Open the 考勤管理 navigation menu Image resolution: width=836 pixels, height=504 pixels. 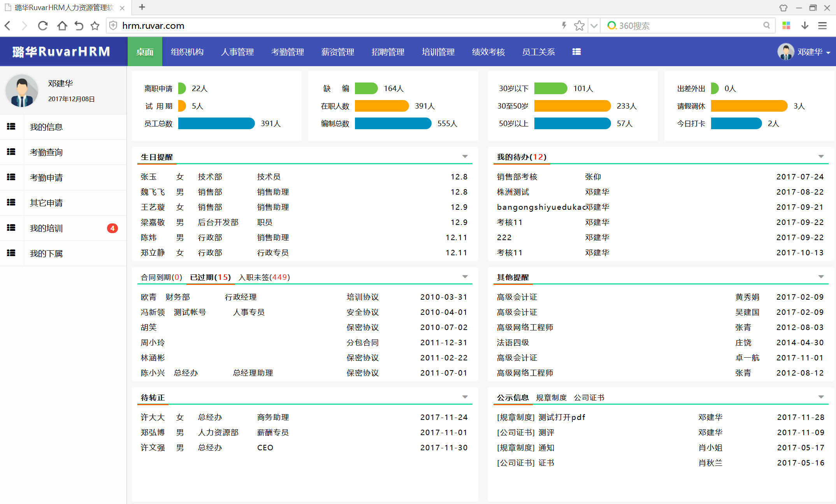tap(287, 52)
